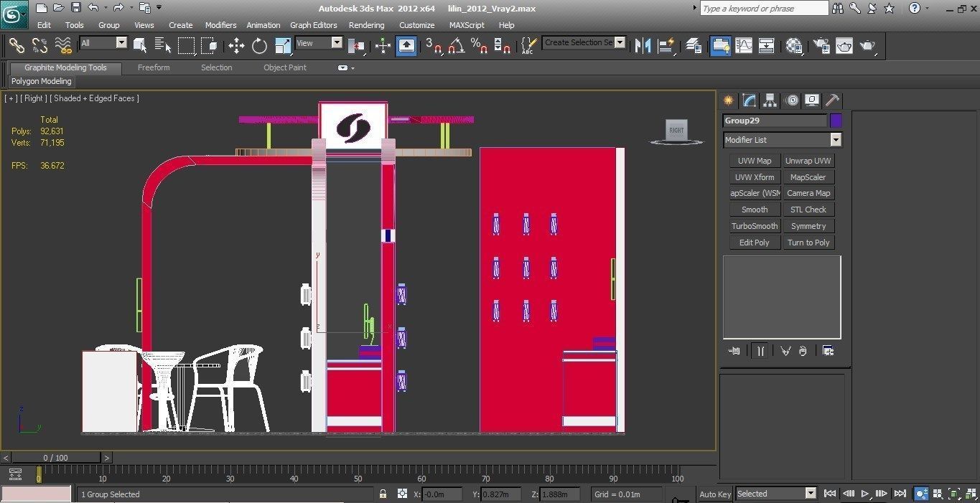Click the Group29 object color swatch

836,121
